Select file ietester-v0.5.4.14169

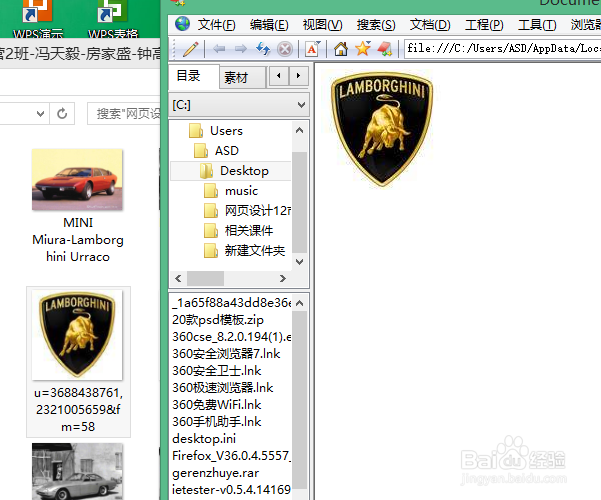(231, 490)
